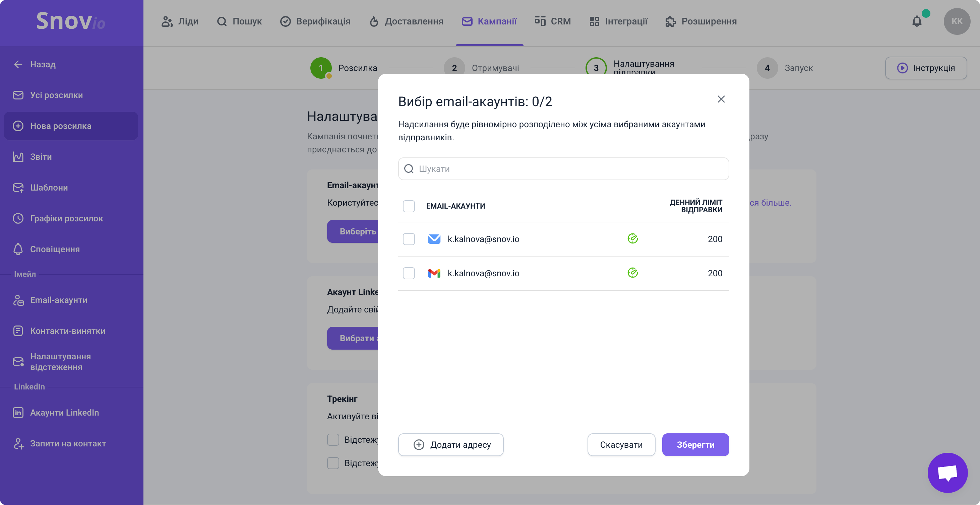The height and width of the screenshot is (505, 980).
Task: Open the Доставлення menu
Action: (406, 21)
